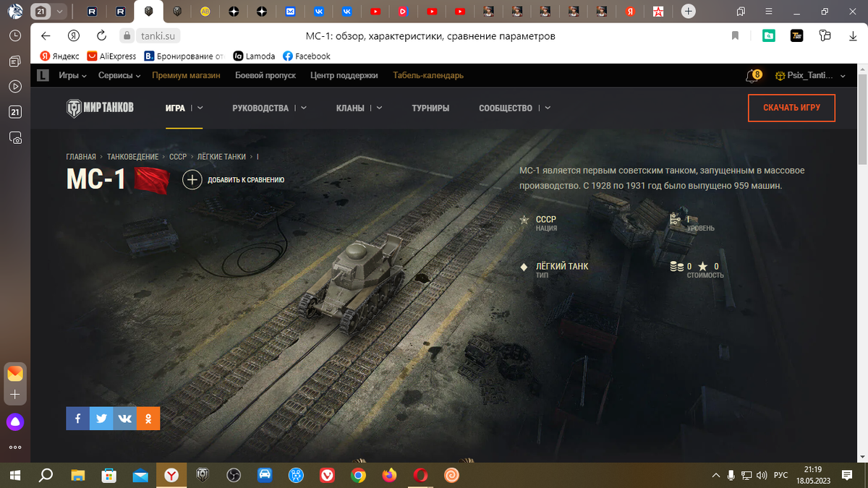Click the Windows Start button

[14, 475]
